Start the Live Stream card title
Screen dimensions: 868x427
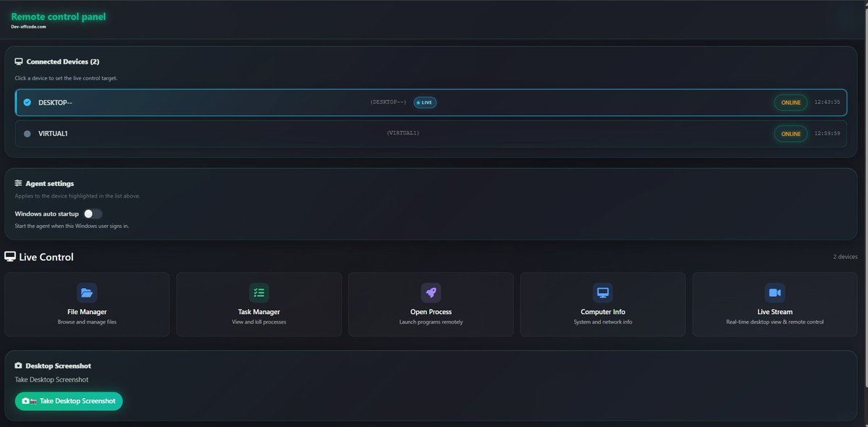[775, 312]
